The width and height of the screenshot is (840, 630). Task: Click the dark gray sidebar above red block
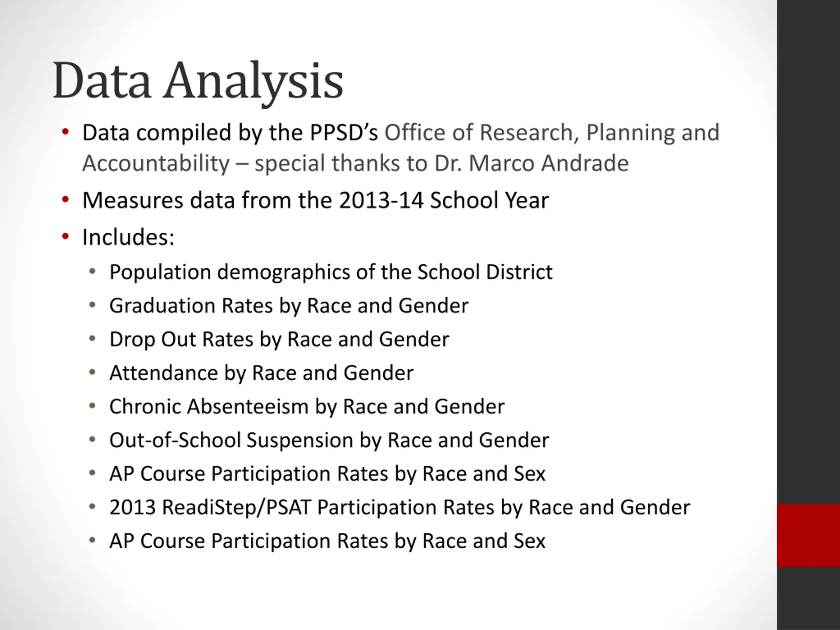(x=808, y=252)
